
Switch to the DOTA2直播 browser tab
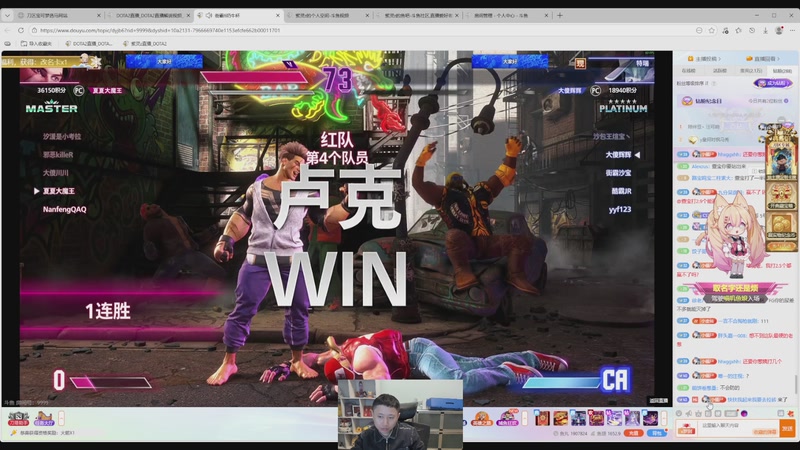[x=148, y=15]
